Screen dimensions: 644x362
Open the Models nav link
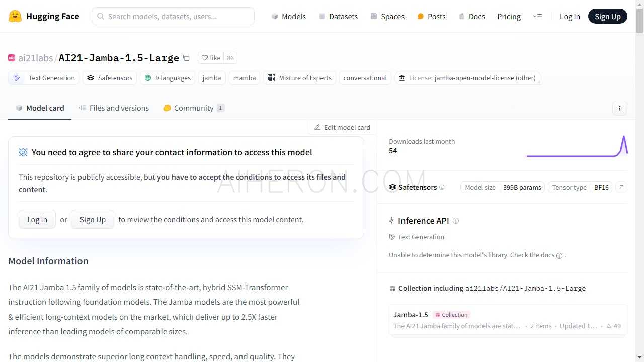[x=288, y=16]
